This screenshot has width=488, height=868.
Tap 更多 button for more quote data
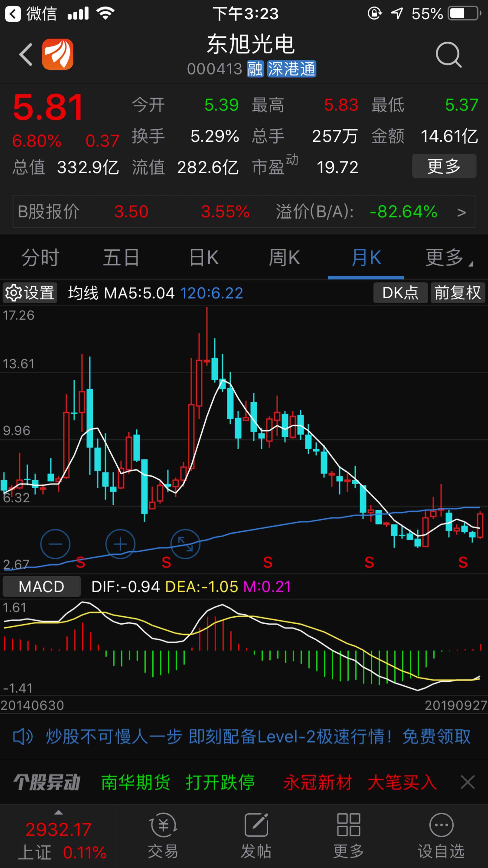click(444, 166)
